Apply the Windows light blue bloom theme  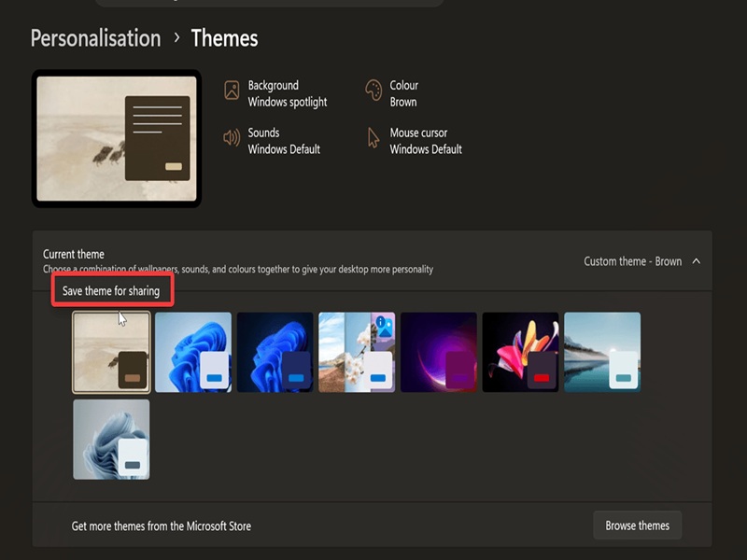(193, 353)
